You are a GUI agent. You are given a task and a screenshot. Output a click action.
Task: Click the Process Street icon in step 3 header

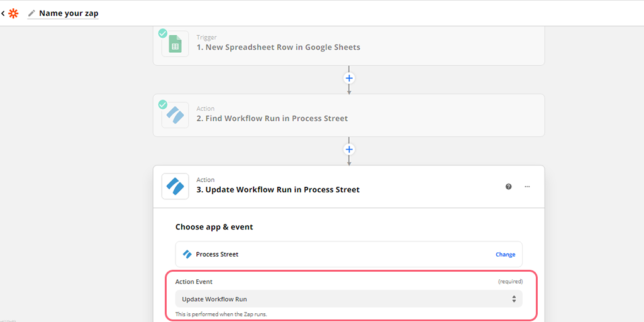click(175, 186)
